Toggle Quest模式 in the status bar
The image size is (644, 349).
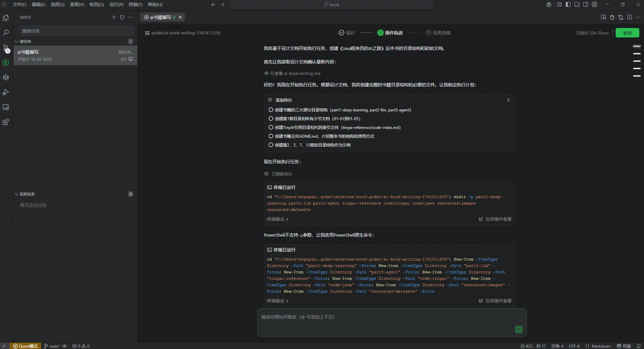click(25, 346)
